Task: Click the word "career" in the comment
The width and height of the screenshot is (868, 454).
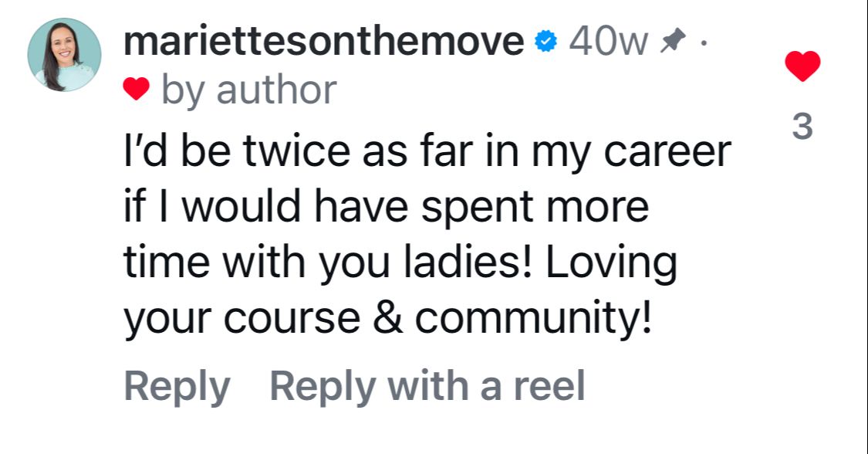Action: [x=667, y=151]
